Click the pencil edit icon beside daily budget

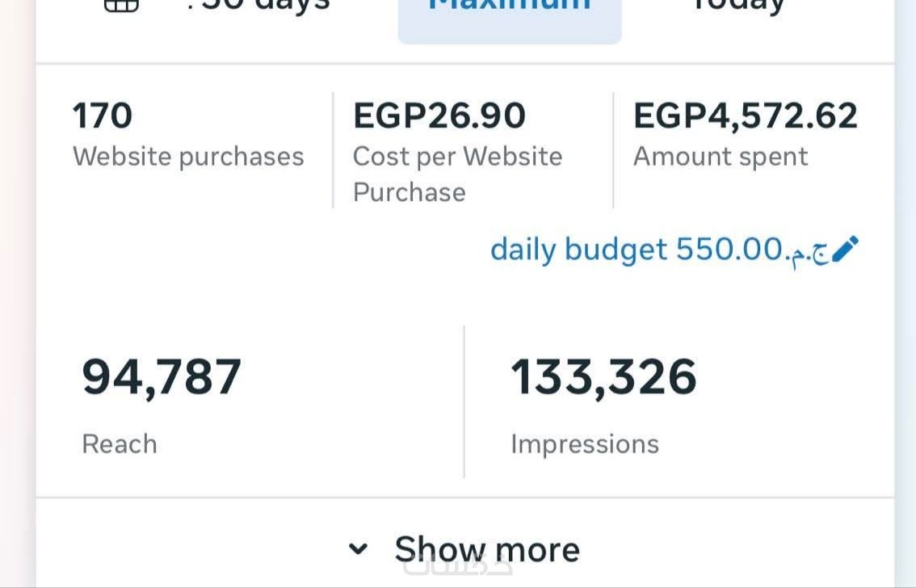point(845,250)
